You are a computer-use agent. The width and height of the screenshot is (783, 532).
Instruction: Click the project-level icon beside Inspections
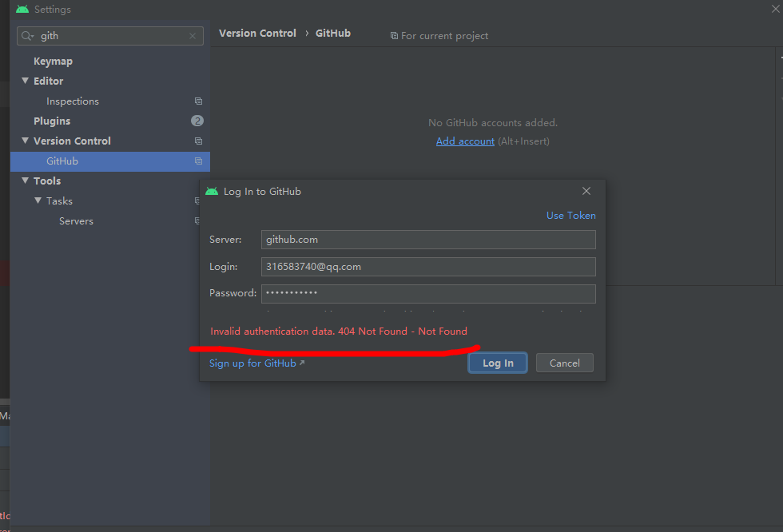coord(198,101)
